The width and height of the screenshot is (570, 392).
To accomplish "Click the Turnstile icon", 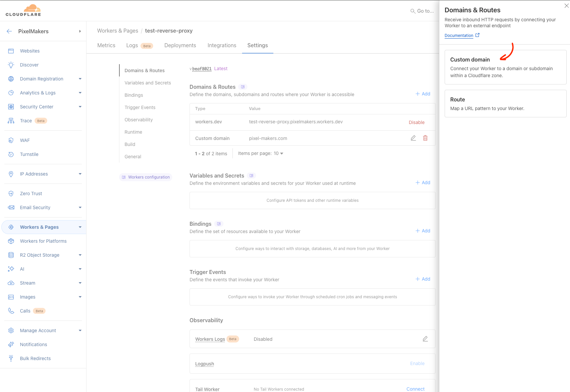I will 11,154.
